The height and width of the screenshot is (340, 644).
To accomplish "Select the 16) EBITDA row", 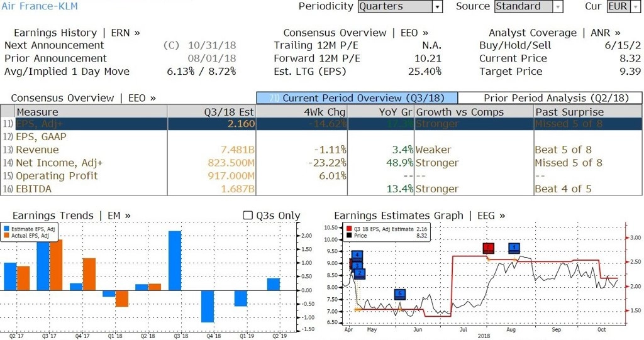I will pos(321,189).
